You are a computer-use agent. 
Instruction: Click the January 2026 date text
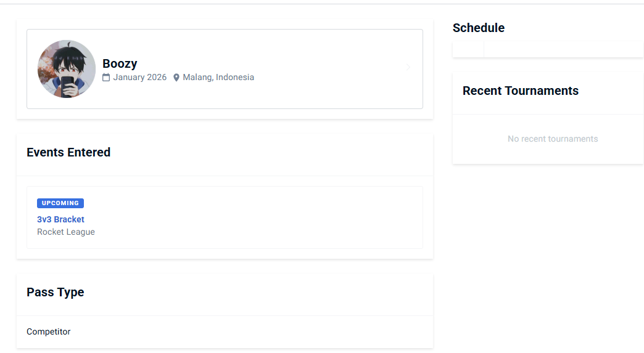coord(140,78)
